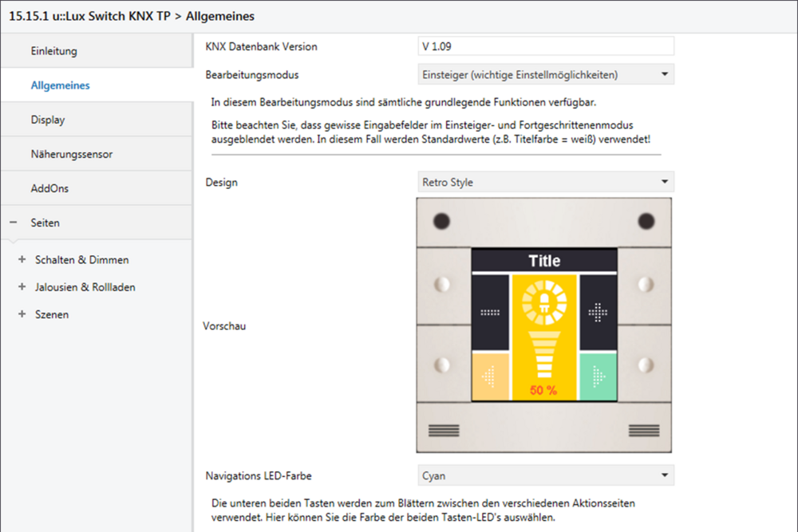
Task: Click the KNX Datenbank Version field
Action: (x=546, y=46)
